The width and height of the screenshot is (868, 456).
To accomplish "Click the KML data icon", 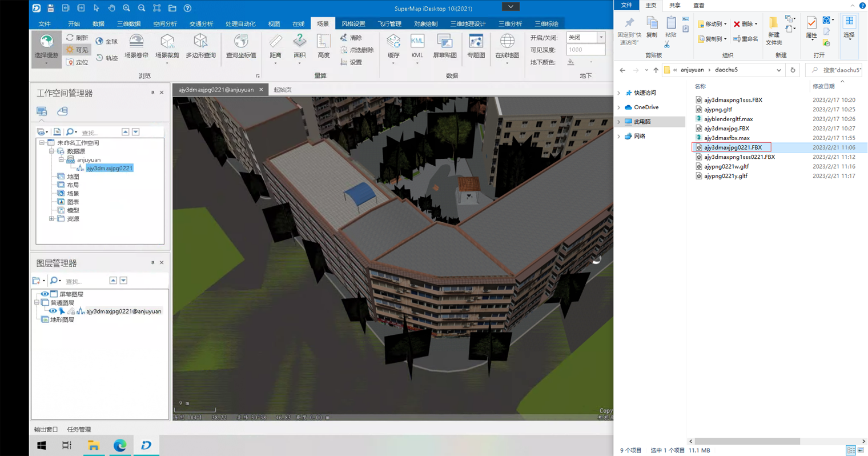I will [x=417, y=46].
